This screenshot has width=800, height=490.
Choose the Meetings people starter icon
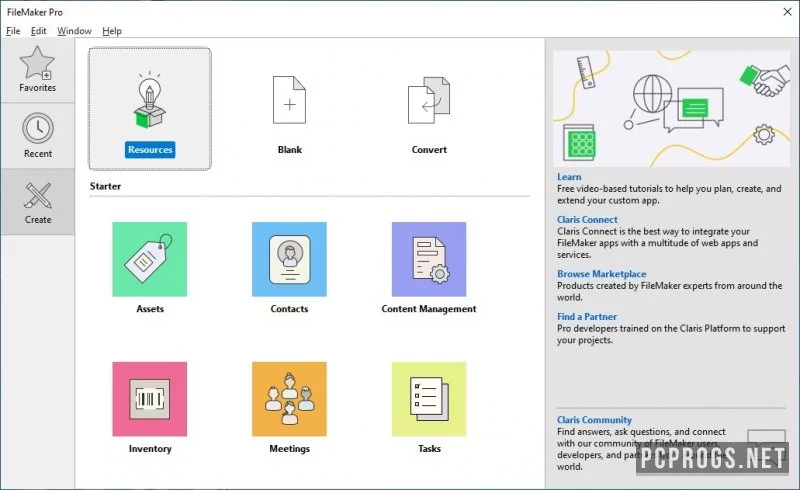[289, 399]
